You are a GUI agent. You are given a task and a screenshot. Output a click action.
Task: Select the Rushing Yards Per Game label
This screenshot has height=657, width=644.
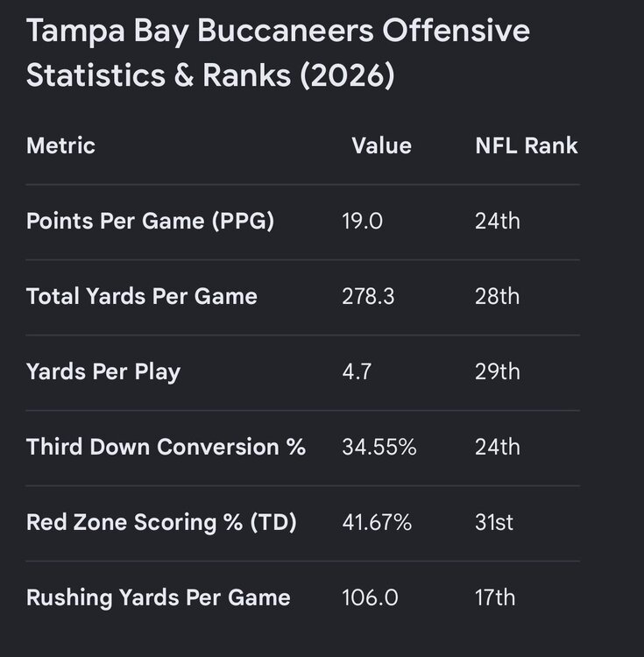[x=159, y=597]
